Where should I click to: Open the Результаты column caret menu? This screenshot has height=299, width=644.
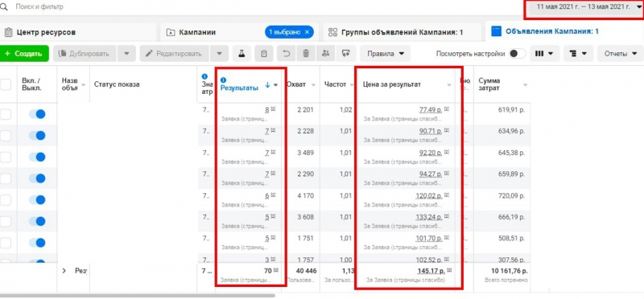pos(275,85)
